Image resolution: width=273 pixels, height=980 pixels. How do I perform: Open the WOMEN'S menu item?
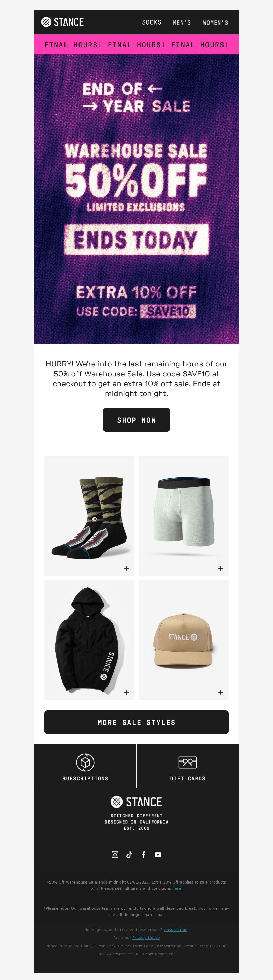pos(216,22)
